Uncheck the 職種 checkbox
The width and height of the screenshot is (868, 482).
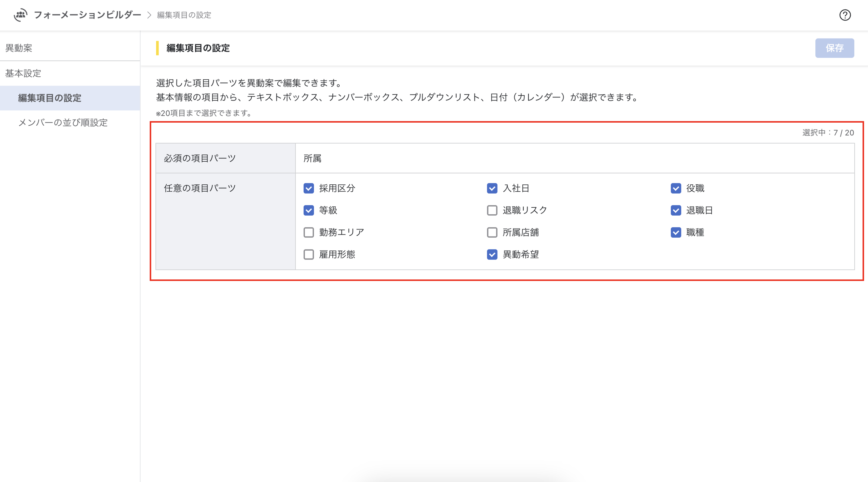pyautogui.click(x=676, y=233)
